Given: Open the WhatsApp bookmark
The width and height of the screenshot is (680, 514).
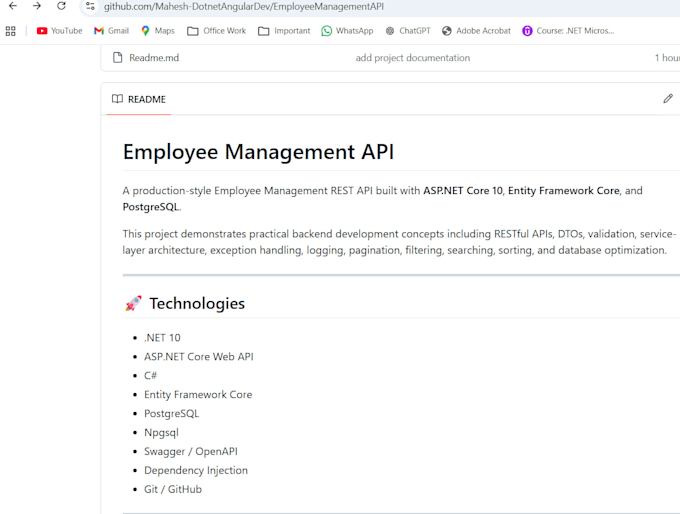Looking at the screenshot, I should click(347, 31).
